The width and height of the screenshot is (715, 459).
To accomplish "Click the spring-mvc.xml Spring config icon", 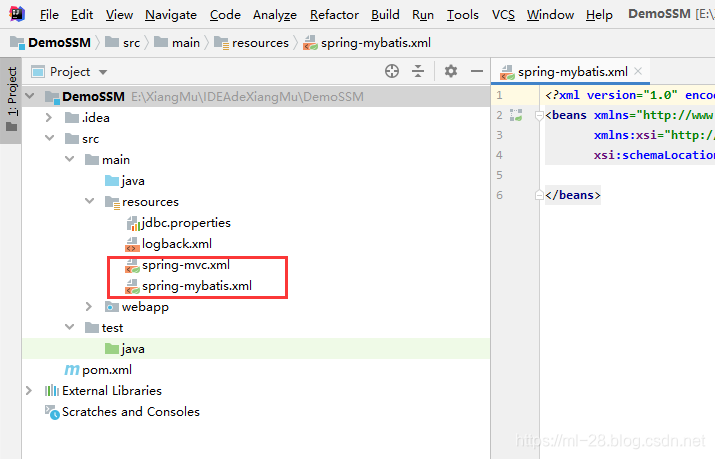I will click(132, 265).
